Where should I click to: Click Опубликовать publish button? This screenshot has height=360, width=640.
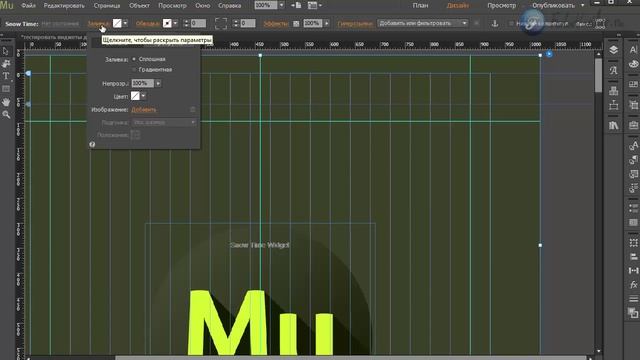point(553,5)
